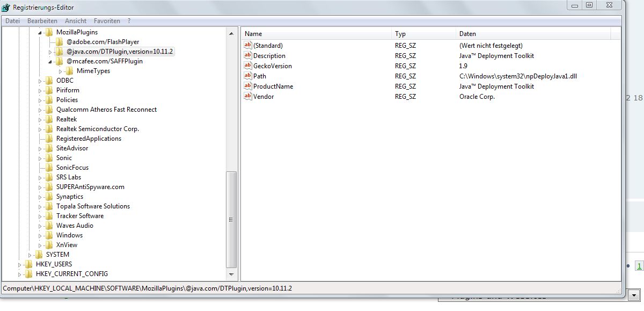
Task: Click the string icon of (Standard) value
Action: coord(248,46)
